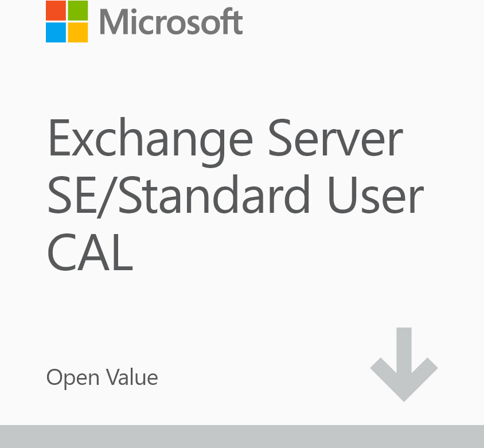Click the gray download arrow icon
Screen dimensions: 484x448
click(404, 364)
